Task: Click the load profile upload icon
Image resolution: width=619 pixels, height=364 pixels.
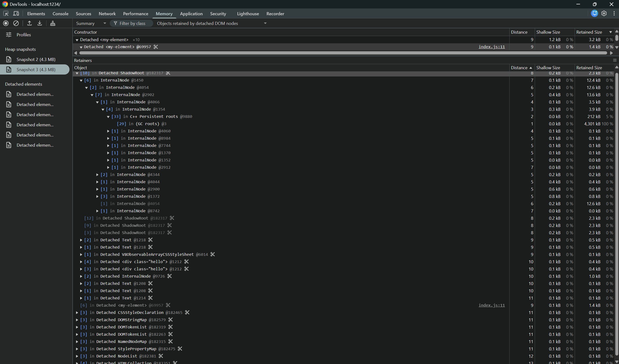Action: click(30, 23)
